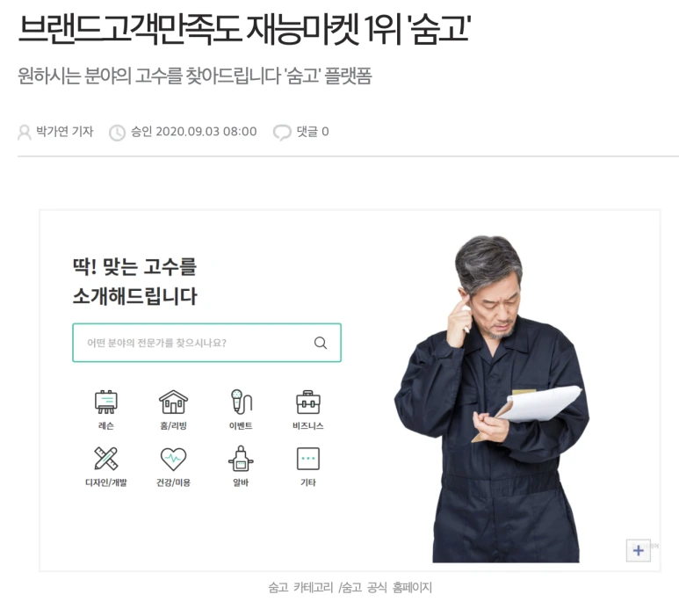
Task: Click the 알바 apron icon
Action: coord(241,459)
